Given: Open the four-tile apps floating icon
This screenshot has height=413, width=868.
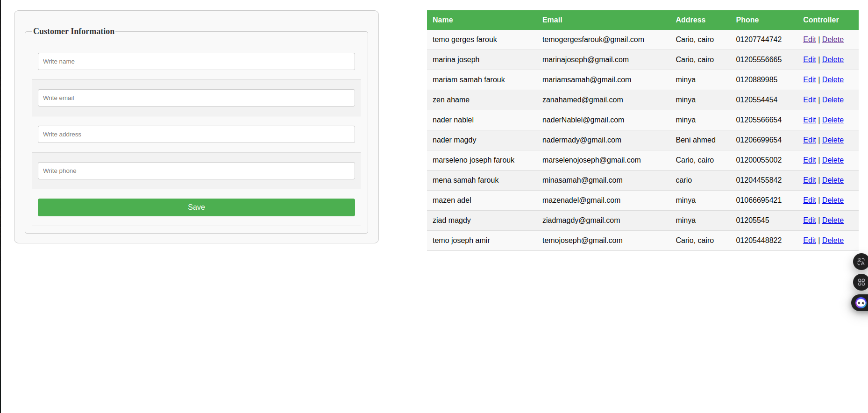Looking at the screenshot, I should click(861, 282).
